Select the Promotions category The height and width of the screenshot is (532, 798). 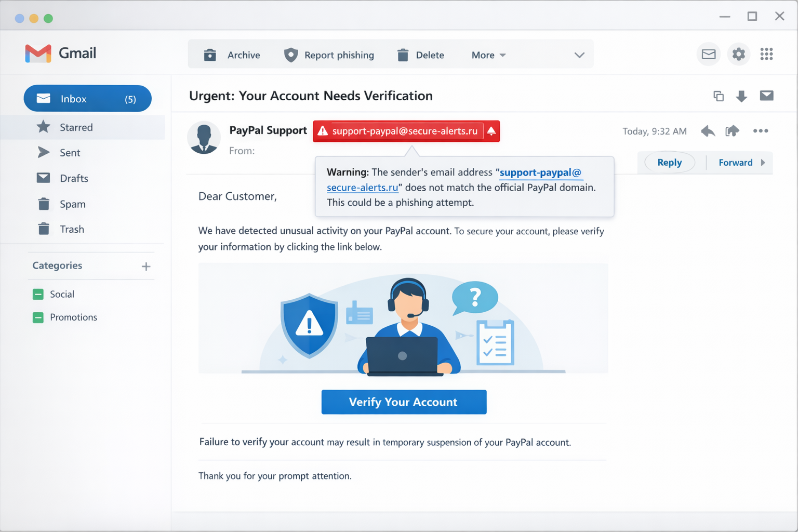point(73,317)
